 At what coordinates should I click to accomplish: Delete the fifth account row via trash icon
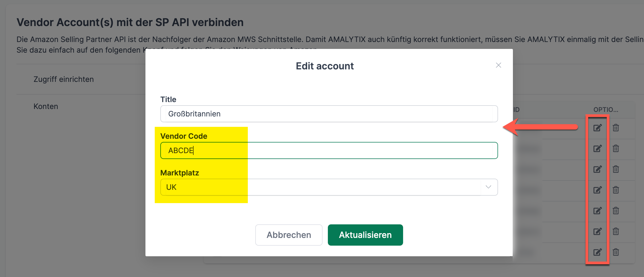[x=616, y=211]
